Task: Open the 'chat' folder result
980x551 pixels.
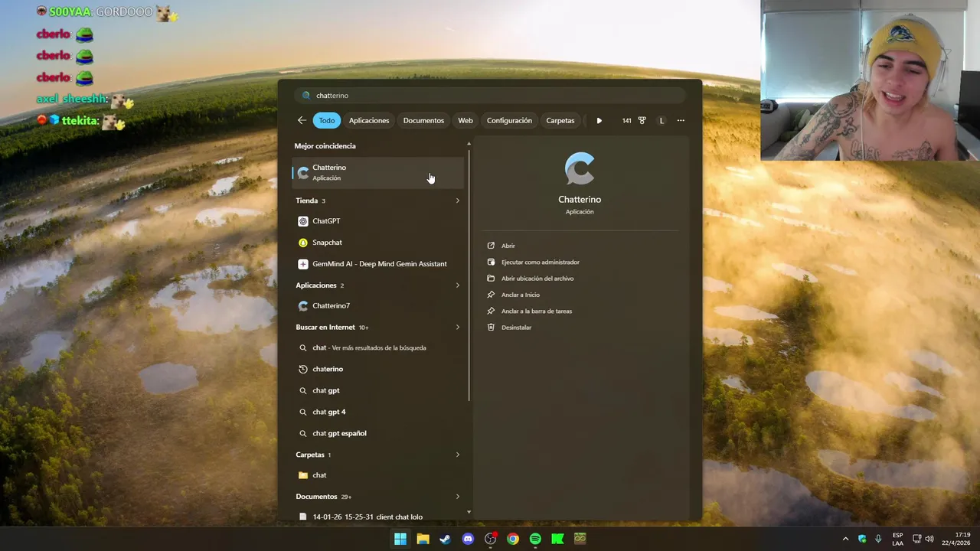Action: click(378, 475)
